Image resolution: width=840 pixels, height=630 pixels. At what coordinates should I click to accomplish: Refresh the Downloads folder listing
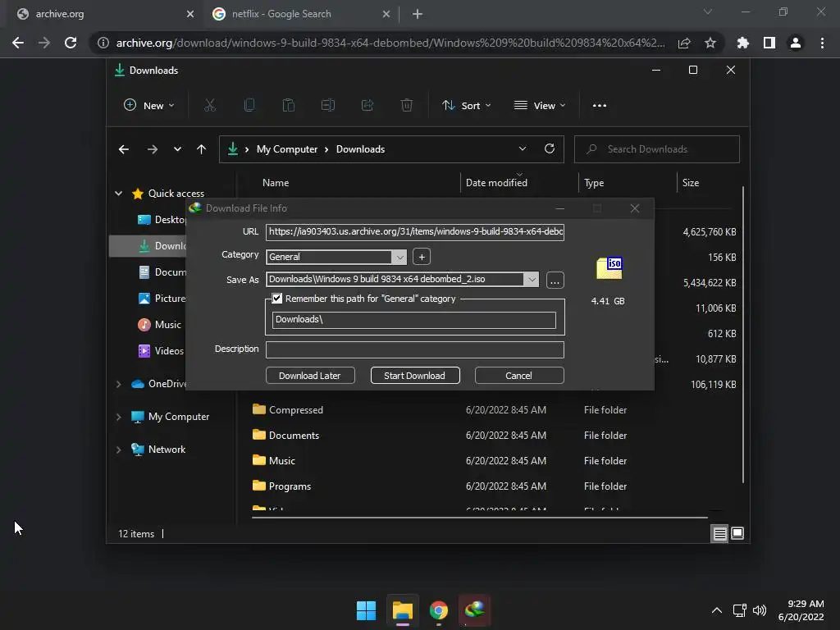click(x=549, y=149)
